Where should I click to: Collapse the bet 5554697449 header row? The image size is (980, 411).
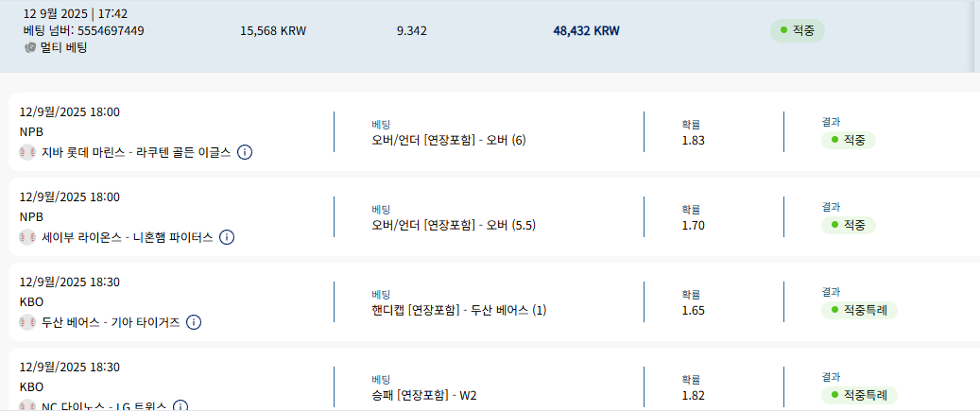pyautogui.click(x=487, y=36)
